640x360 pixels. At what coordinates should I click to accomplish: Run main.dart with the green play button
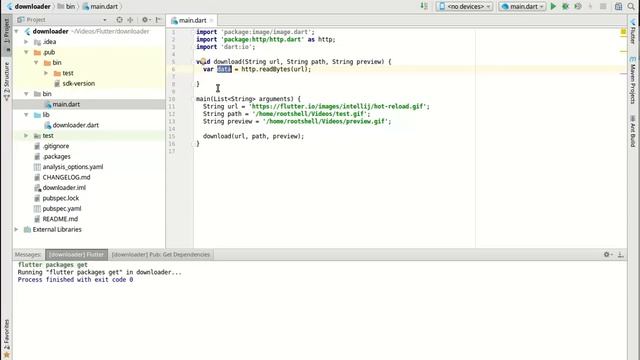553,7
